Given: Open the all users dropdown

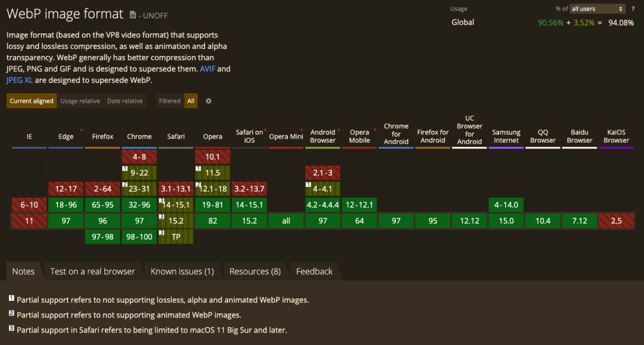Looking at the screenshot, I should [597, 8].
